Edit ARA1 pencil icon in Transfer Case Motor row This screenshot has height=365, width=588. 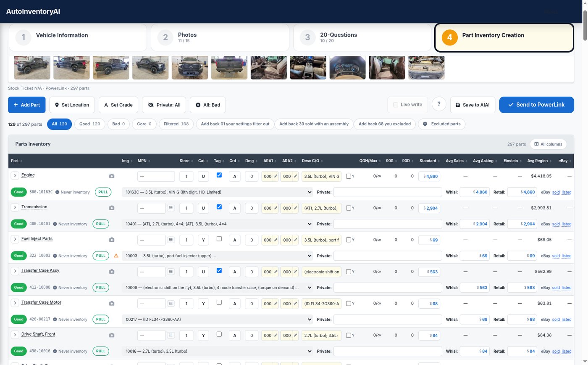pyautogui.click(x=276, y=304)
